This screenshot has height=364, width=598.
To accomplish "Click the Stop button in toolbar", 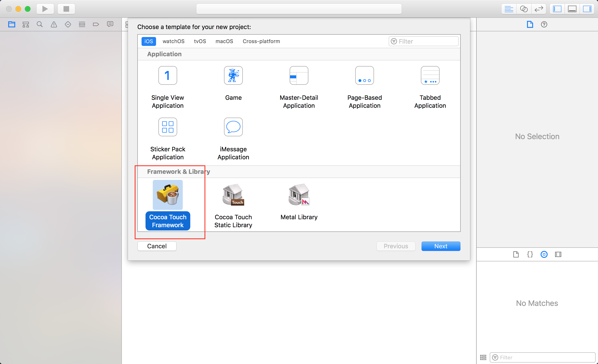I will (66, 9).
